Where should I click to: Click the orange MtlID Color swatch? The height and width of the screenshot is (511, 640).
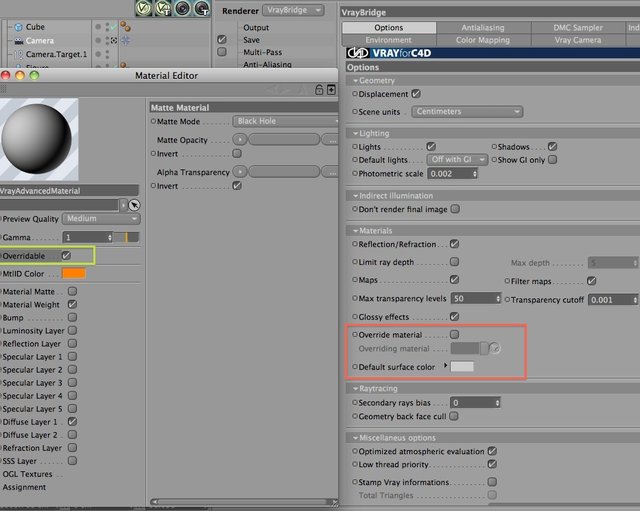pos(74,273)
